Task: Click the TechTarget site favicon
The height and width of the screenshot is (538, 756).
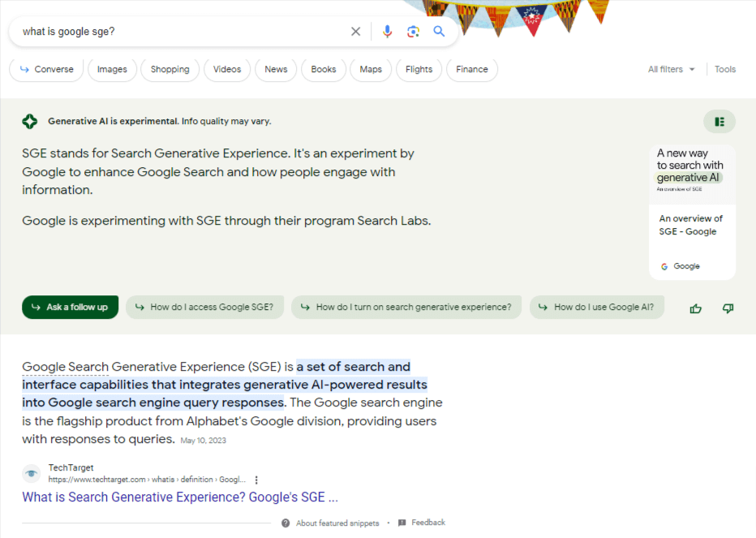Action: (x=32, y=473)
